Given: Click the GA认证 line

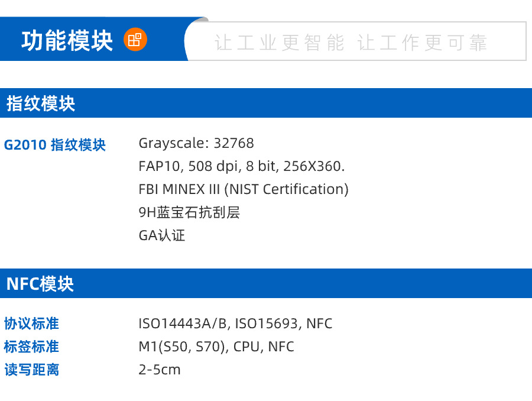Looking at the screenshot, I should tap(161, 235).
